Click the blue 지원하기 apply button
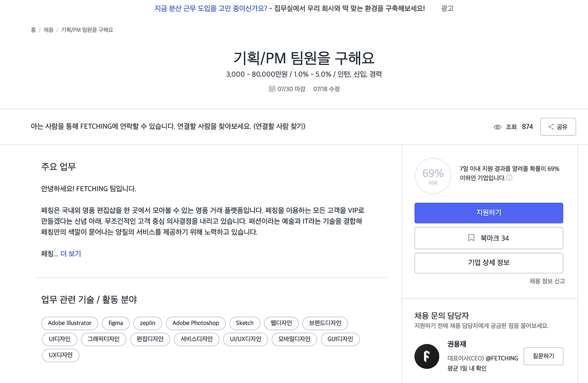 tap(488, 213)
